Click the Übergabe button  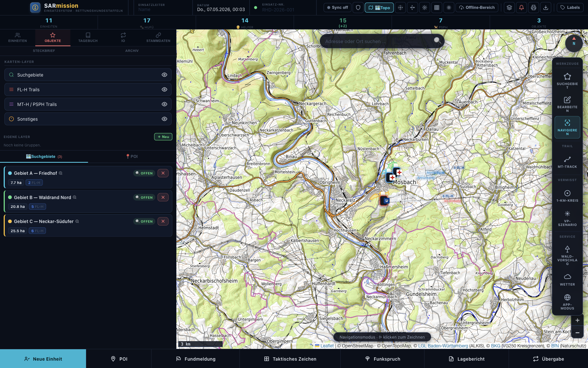click(x=549, y=359)
